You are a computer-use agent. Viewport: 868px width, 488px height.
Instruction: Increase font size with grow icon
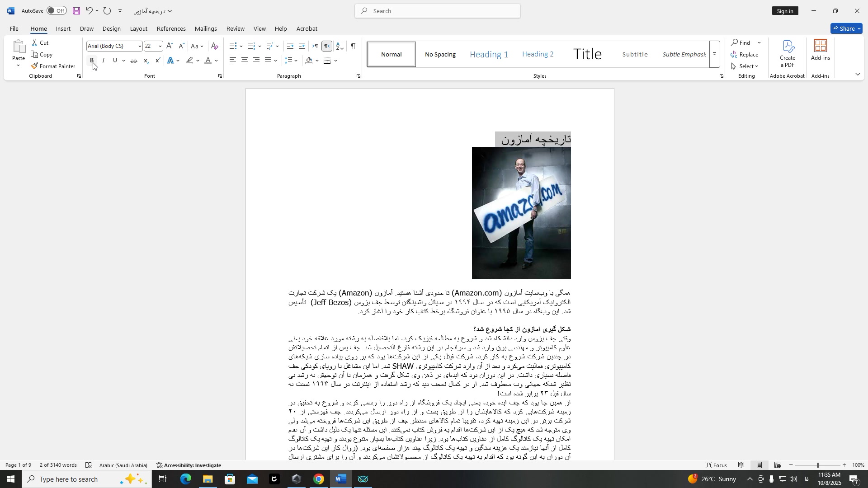pos(170,46)
